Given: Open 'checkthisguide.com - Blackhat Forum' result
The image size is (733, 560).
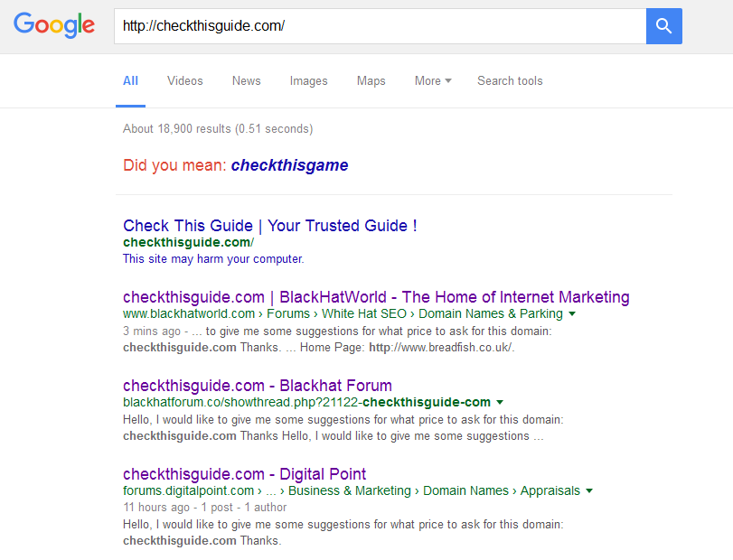Looking at the screenshot, I should 257,386.
